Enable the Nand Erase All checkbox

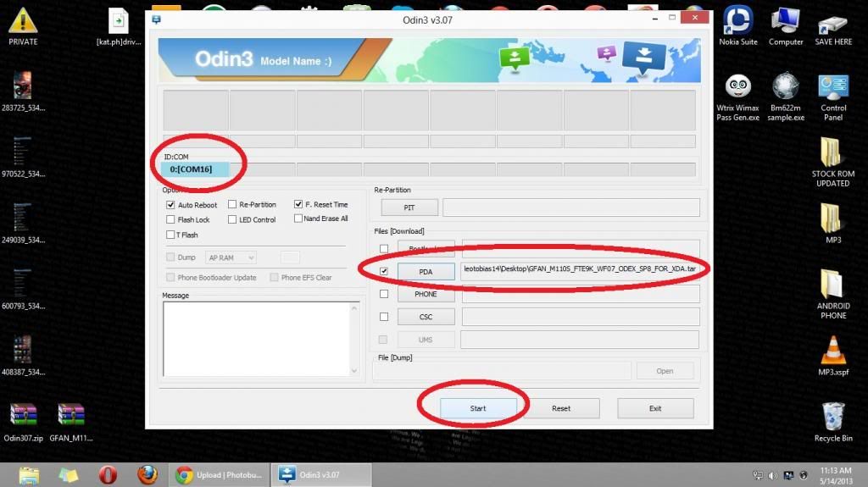point(298,219)
